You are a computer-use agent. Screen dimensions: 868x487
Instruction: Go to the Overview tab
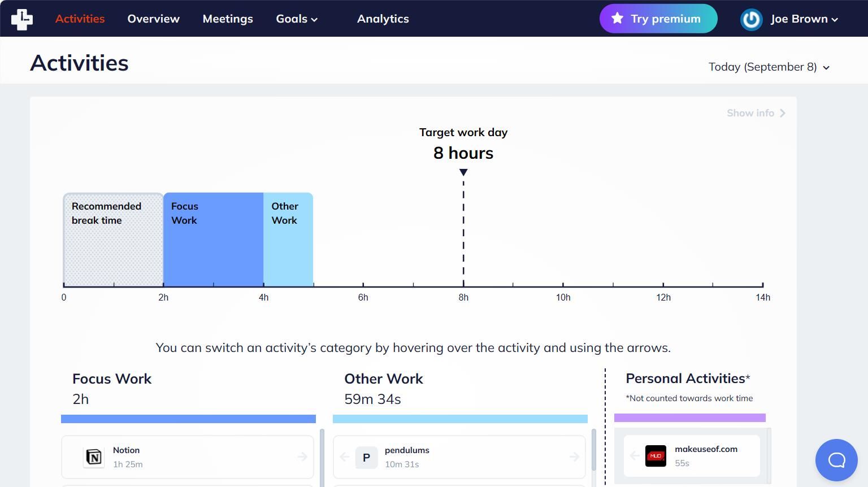click(x=153, y=19)
